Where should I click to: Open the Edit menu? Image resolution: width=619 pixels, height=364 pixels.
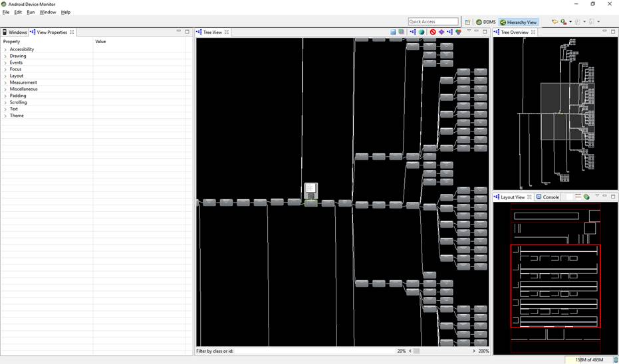click(x=18, y=12)
